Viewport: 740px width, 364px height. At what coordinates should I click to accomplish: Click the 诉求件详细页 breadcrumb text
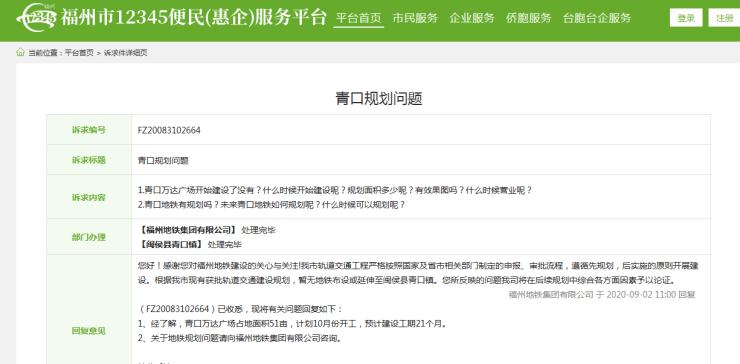[126, 53]
